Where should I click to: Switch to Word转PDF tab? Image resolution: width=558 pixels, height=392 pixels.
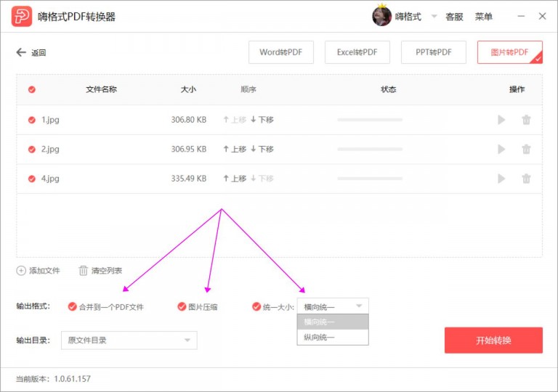[281, 52]
